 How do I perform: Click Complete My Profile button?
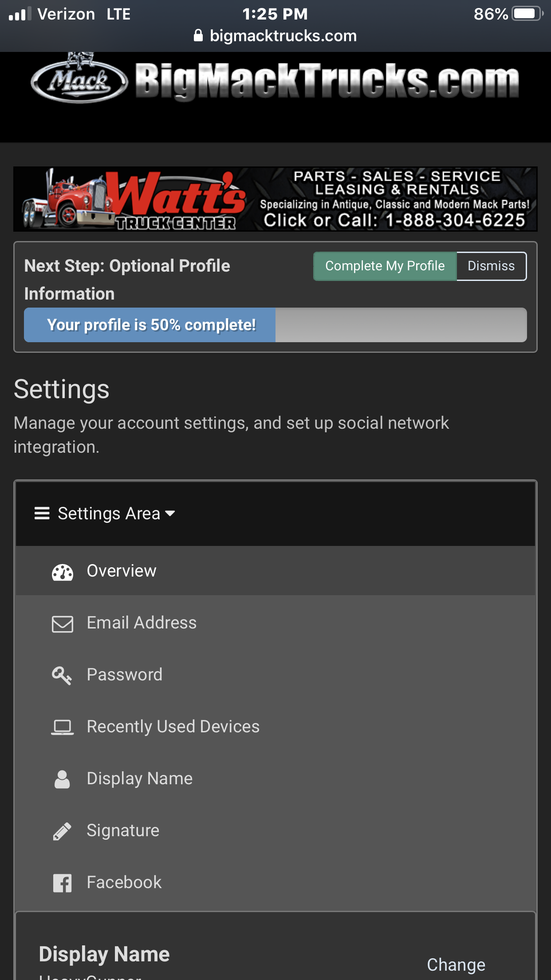(x=385, y=266)
